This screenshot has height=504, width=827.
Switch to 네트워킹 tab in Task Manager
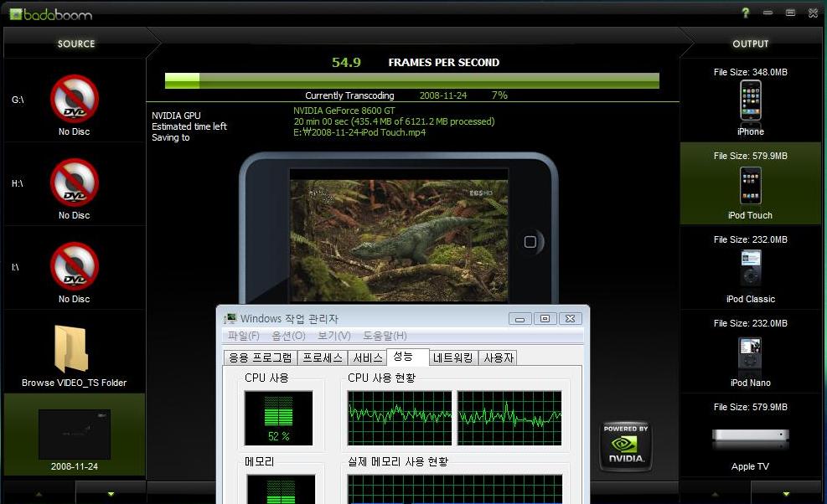453,358
